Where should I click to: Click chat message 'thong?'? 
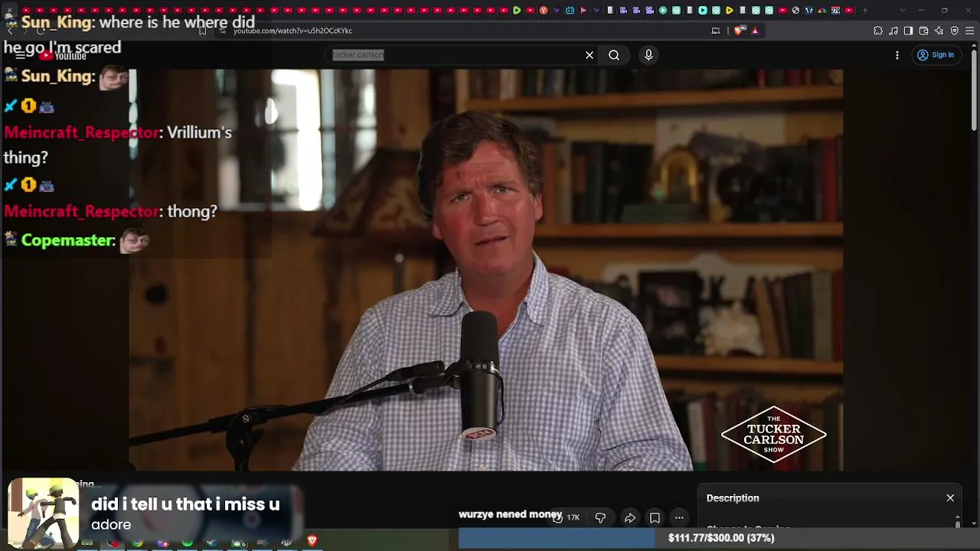click(192, 211)
